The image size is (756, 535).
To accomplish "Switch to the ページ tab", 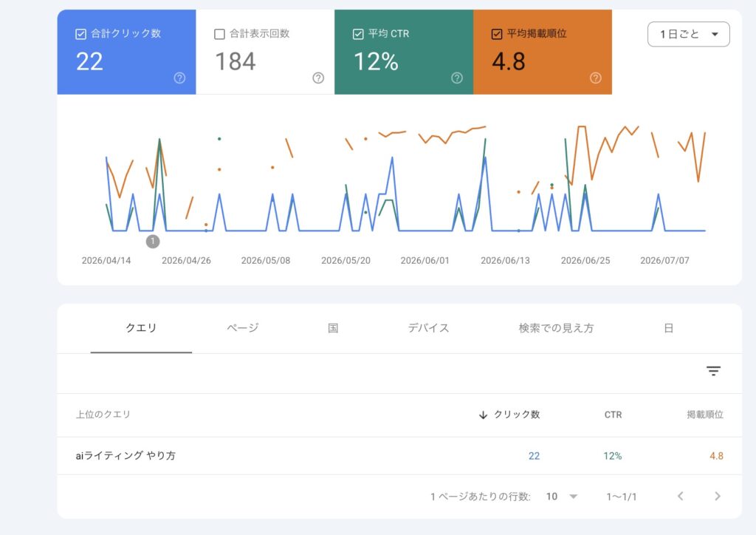I will point(242,328).
